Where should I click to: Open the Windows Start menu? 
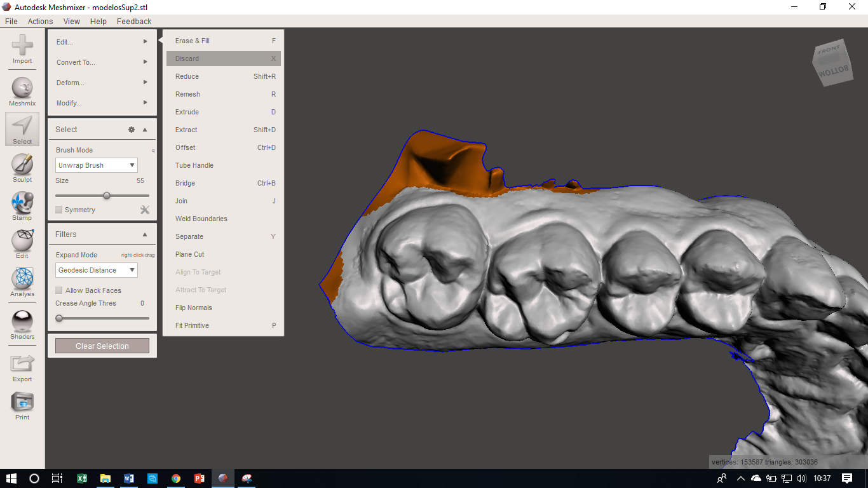tap(11, 478)
